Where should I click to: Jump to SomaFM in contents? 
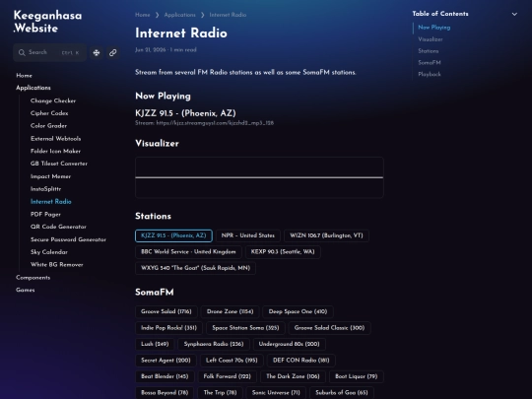coord(430,62)
